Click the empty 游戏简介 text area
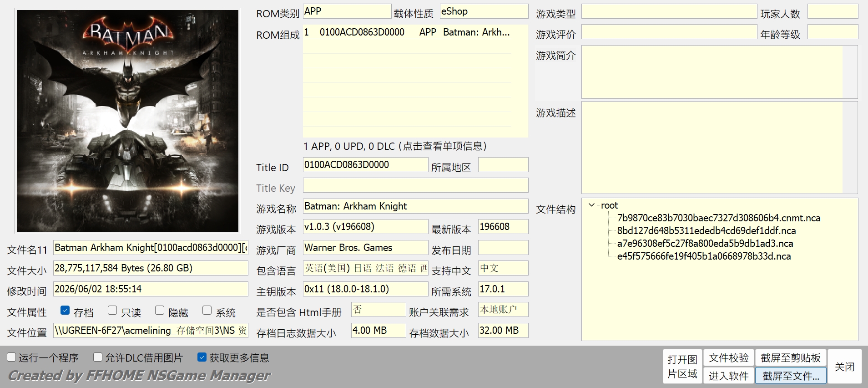 (720, 72)
